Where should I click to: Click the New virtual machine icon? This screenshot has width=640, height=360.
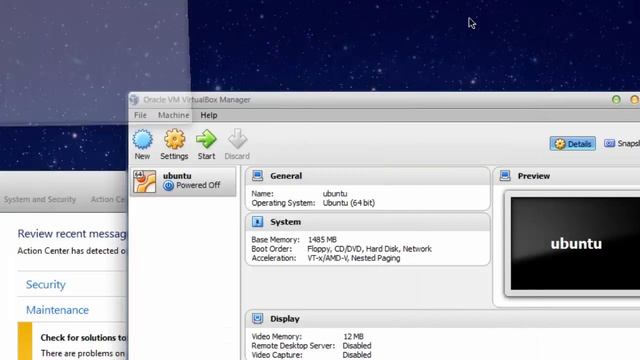click(x=142, y=140)
